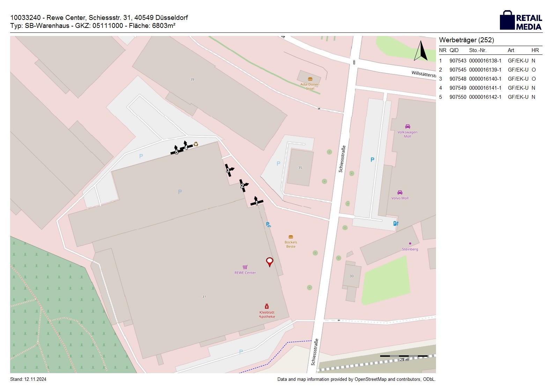
Task: Select billboard marker number 2
Action: click(x=243, y=185)
